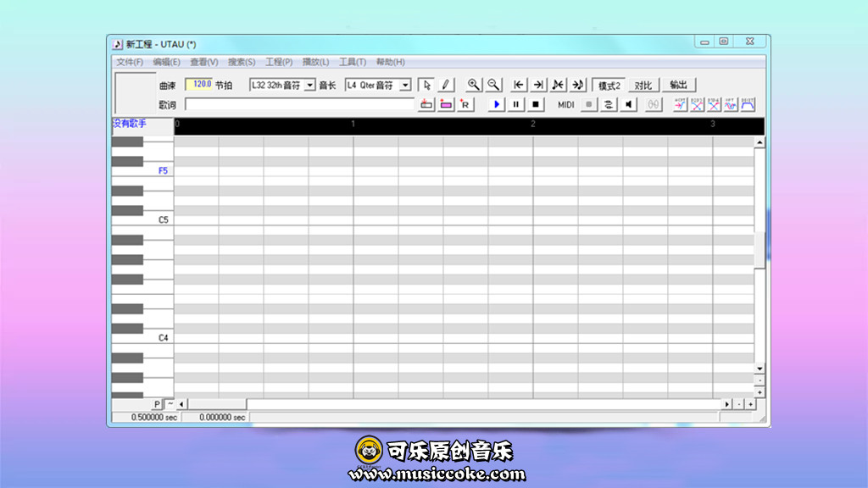Zoom out with the magnifier minus icon
Screen dimensions: 868x488
(493, 85)
